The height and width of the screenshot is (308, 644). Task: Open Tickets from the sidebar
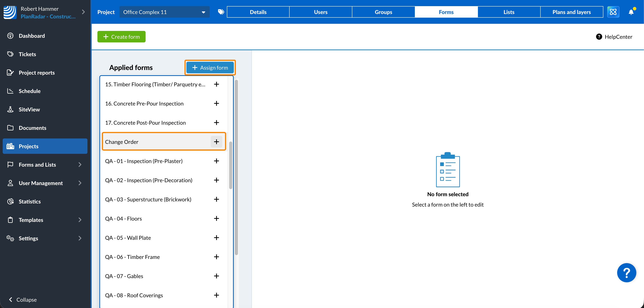click(27, 54)
